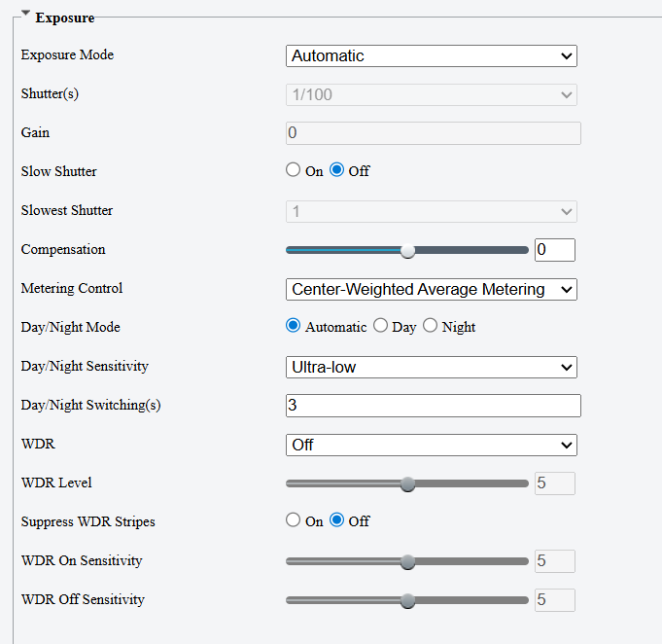The height and width of the screenshot is (644, 662).
Task: Set Day/Night Mode to Automatic
Action: click(294, 326)
